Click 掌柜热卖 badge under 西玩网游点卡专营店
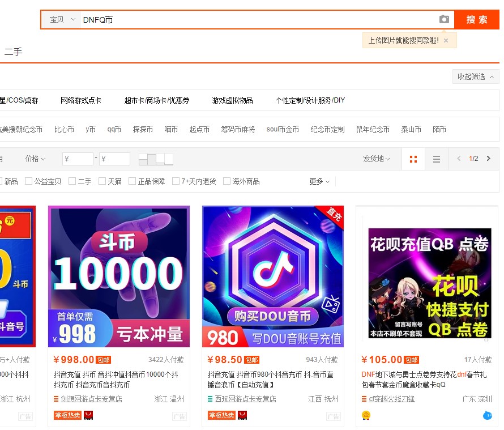The width and height of the screenshot is (504, 430). pyautogui.click(x=222, y=415)
